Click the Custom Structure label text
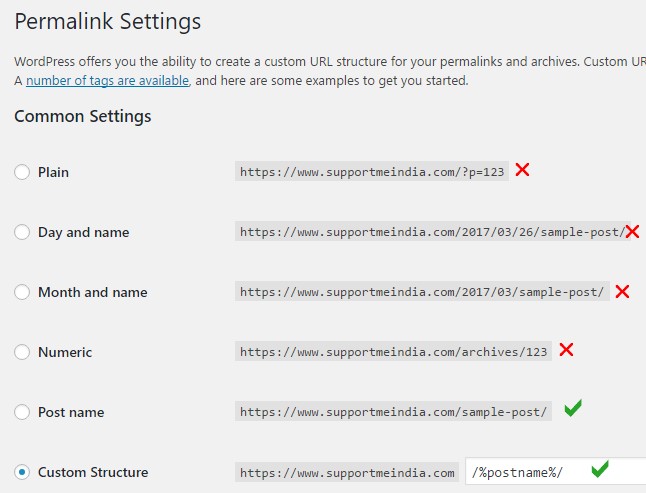646x493 pixels. [x=93, y=472]
